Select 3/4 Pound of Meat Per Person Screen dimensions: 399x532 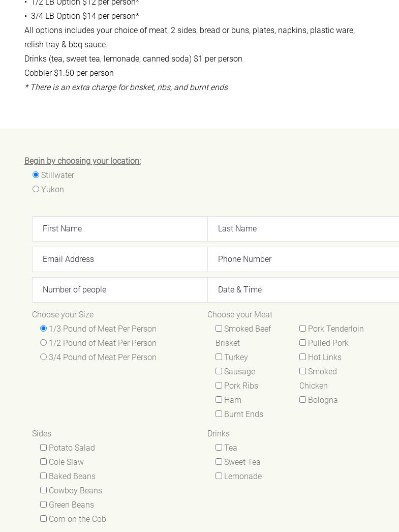(x=43, y=357)
